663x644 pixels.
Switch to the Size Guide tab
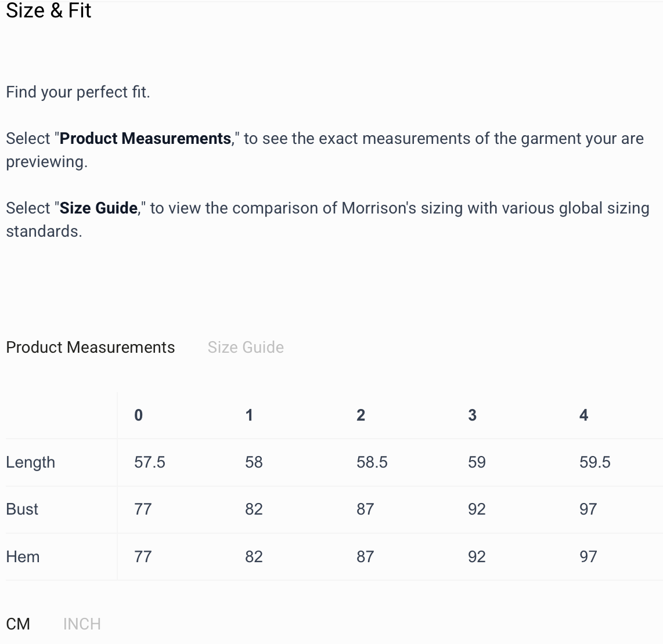246,347
